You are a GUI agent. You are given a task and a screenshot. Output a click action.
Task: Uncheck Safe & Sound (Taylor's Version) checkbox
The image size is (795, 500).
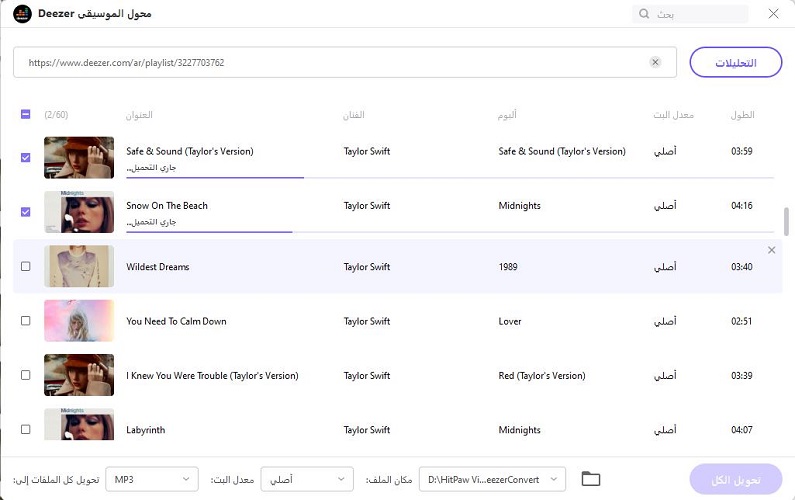coord(25,158)
